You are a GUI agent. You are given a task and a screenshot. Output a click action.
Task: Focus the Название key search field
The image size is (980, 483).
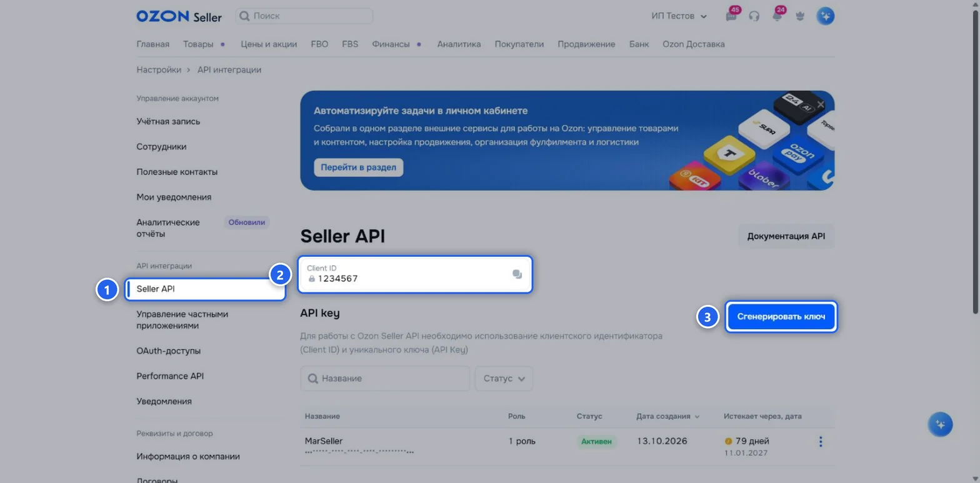coord(385,379)
